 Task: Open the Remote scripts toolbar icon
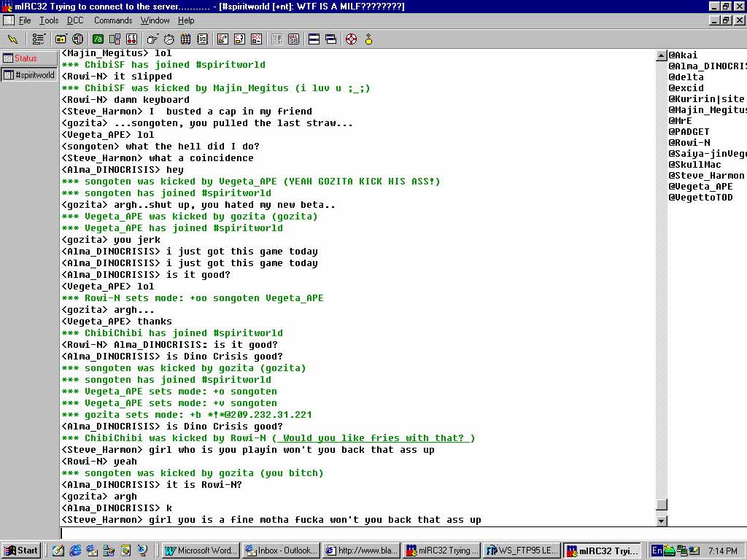tap(131, 39)
